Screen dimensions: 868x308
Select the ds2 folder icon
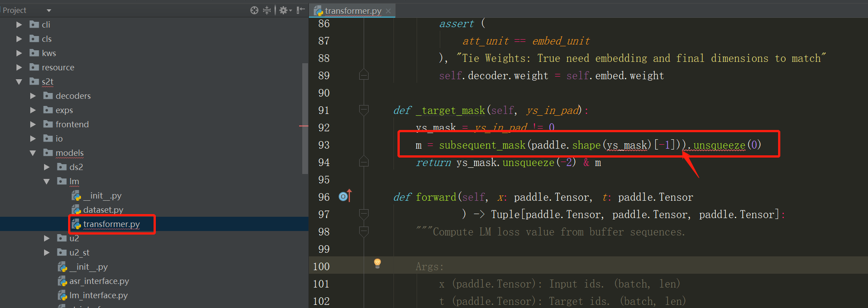click(62, 166)
